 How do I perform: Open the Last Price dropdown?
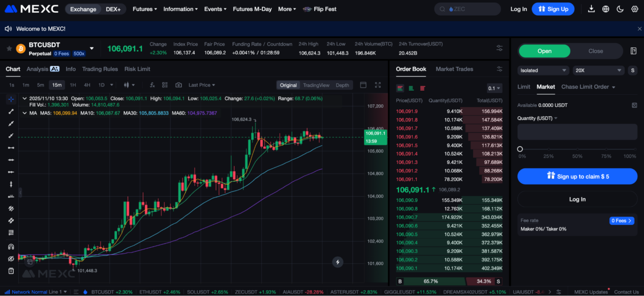pyautogui.click(x=202, y=85)
